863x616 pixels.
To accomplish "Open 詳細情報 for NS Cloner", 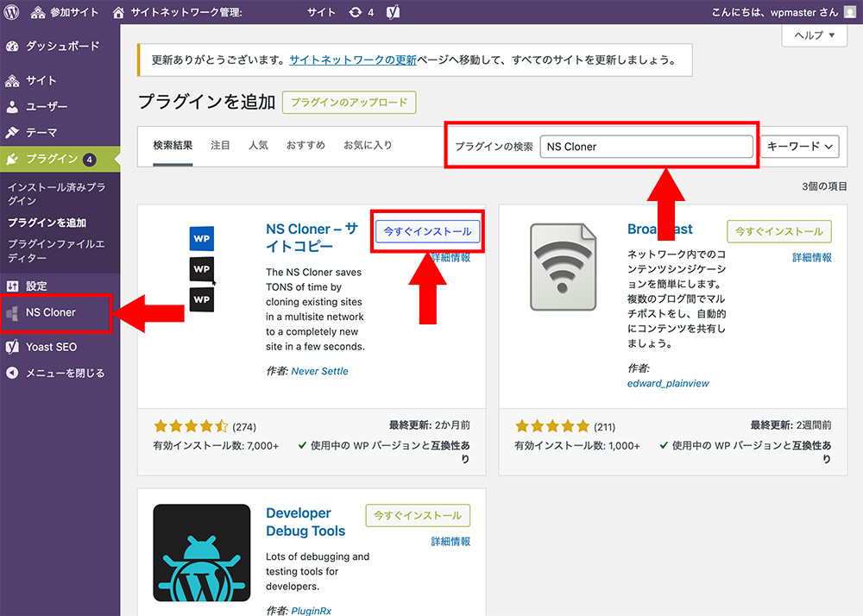I will tap(450, 257).
